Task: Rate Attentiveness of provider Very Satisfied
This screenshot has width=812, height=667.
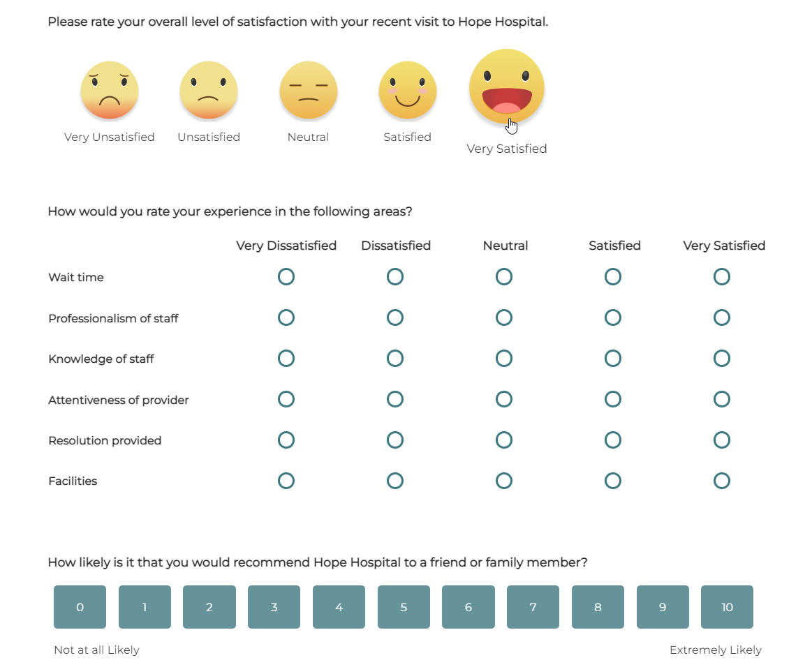Action: (722, 399)
